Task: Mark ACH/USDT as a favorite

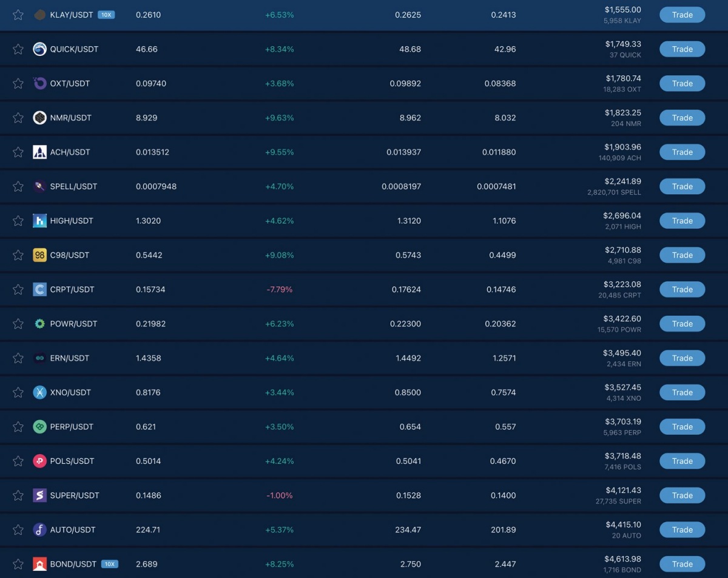Action: [18, 152]
